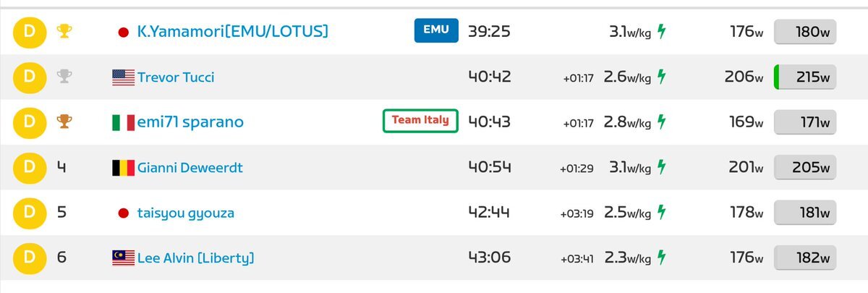Click the 180w power box for K.Yamamori
Image resolution: width=868 pixels, height=293 pixels.
click(x=805, y=32)
